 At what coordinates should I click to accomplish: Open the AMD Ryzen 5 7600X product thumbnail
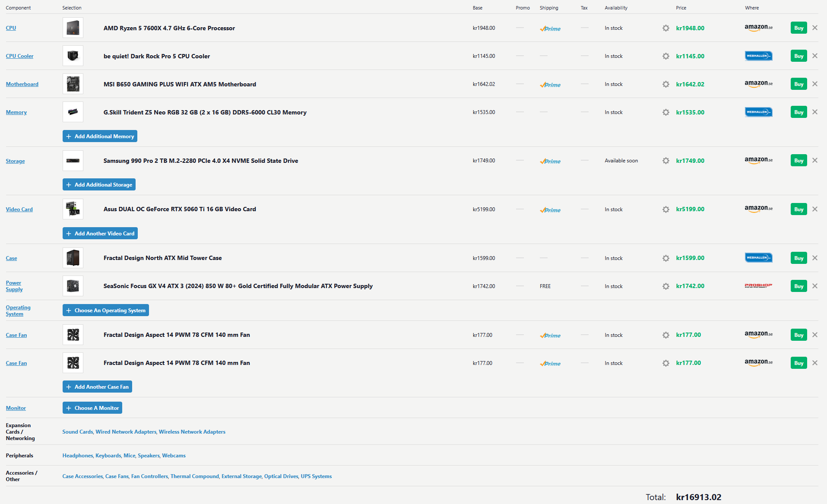point(73,28)
